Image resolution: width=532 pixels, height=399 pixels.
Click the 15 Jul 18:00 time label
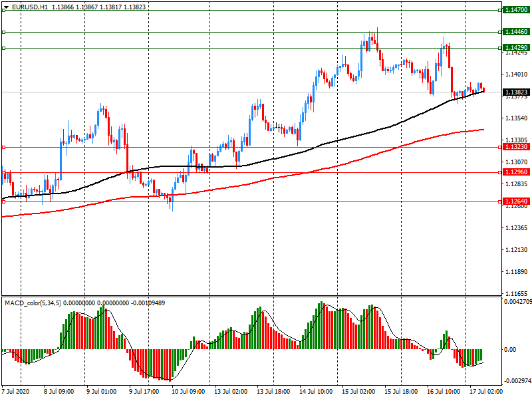401,392
